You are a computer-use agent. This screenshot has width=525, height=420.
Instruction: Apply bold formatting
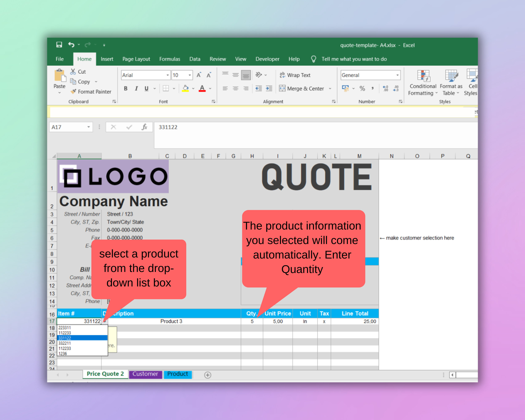coord(126,89)
